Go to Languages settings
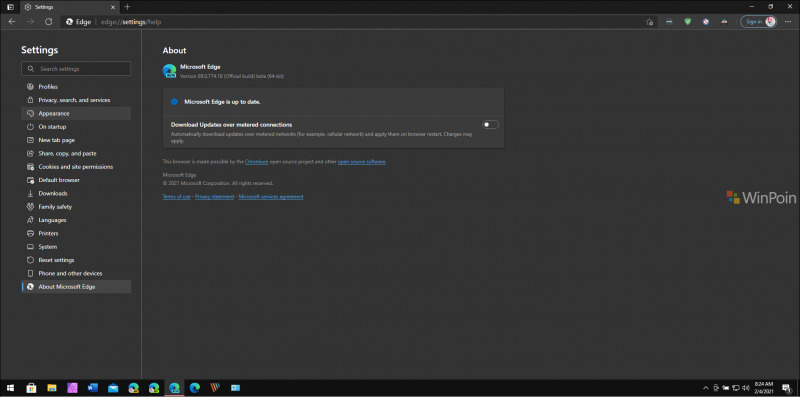The width and height of the screenshot is (800, 397). pos(76,220)
